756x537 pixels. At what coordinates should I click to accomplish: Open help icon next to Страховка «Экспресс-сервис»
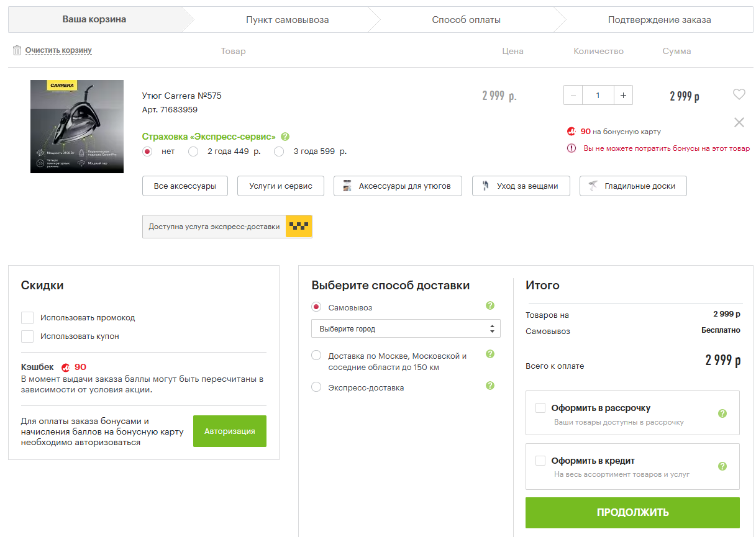[285, 137]
